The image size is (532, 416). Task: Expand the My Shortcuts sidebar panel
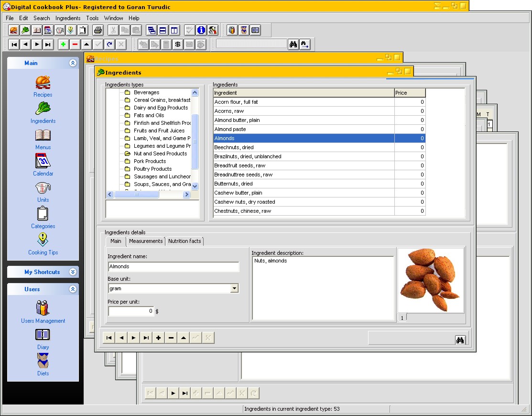[73, 272]
